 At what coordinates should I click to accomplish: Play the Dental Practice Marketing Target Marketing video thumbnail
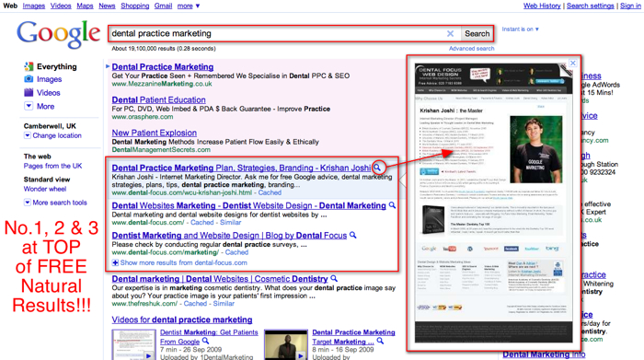coord(286,344)
